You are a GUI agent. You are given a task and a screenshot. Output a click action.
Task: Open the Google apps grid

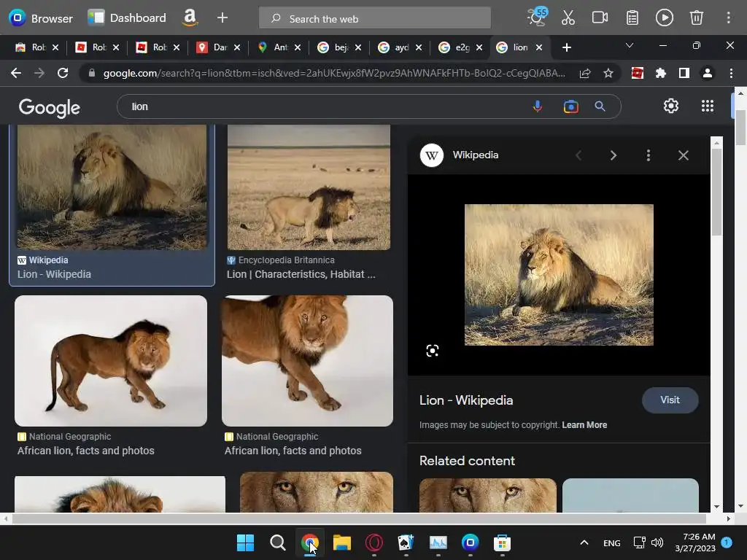[x=707, y=106]
